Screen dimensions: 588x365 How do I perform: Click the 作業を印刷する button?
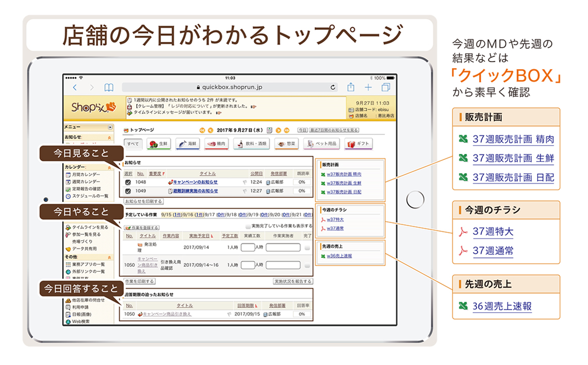coord(139,281)
